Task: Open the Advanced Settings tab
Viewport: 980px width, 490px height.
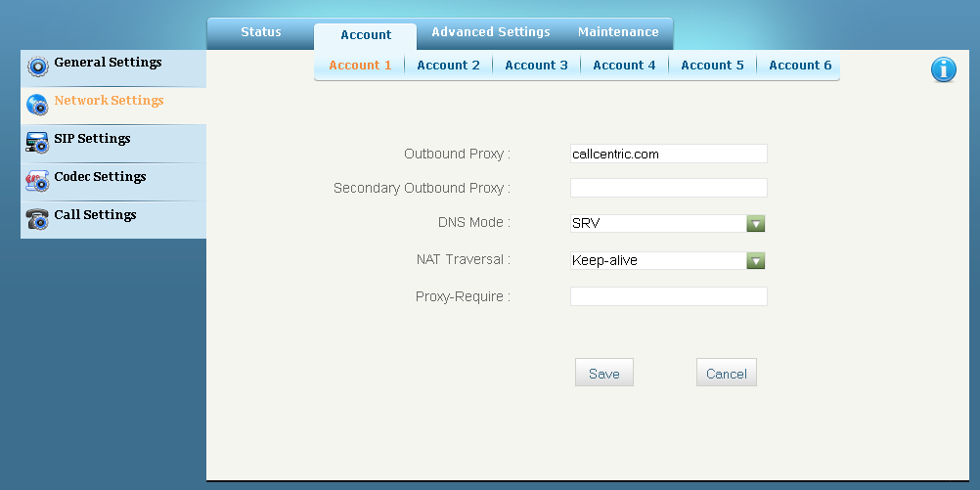Action: tap(491, 32)
